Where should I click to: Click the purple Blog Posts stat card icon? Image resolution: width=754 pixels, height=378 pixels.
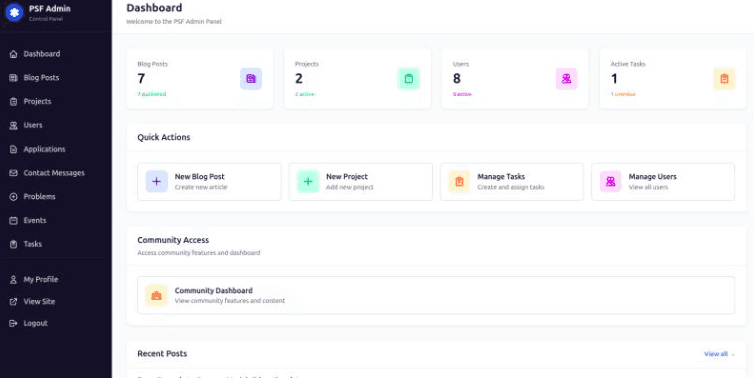[x=251, y=79]
